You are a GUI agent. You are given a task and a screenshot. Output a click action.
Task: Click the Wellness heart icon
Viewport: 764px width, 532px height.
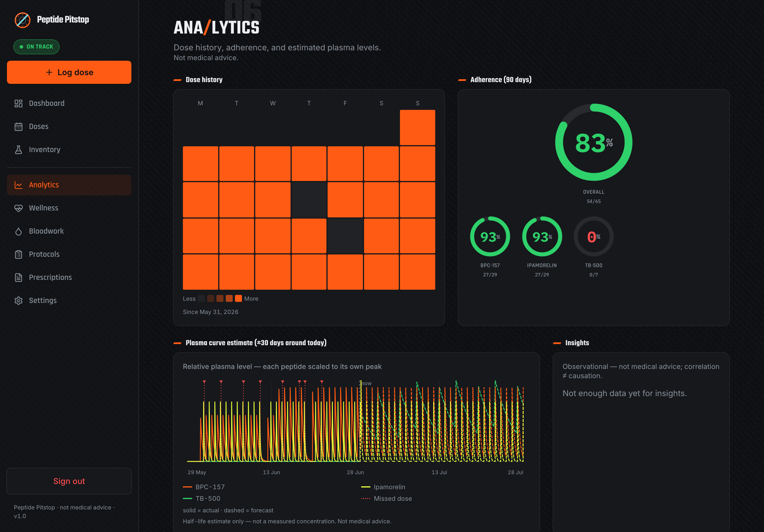click(x=18, y=208)
